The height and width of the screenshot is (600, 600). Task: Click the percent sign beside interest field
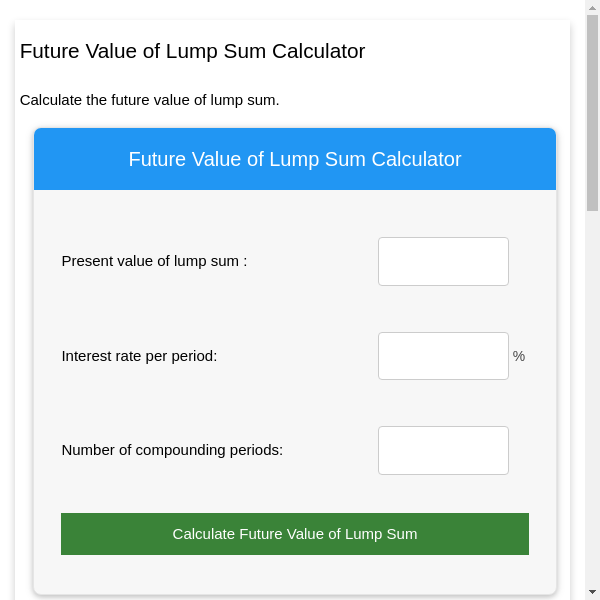click(518, 356)
